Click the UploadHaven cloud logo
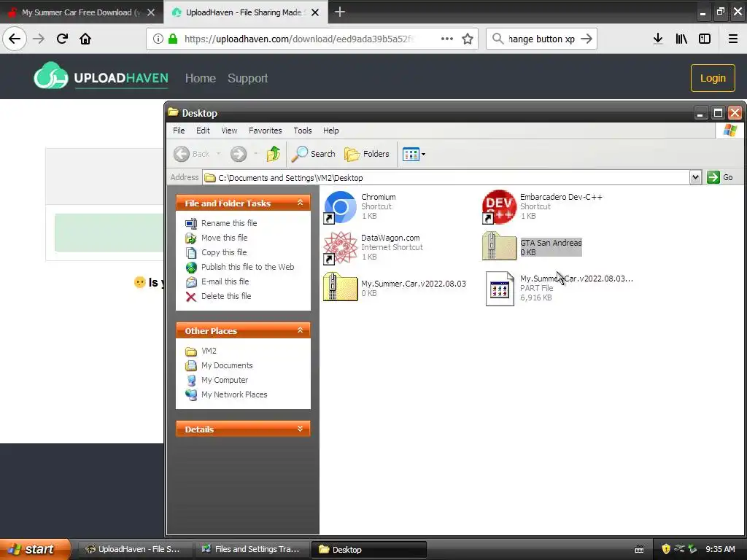This screenshot has width=747, height=560. 51,76
